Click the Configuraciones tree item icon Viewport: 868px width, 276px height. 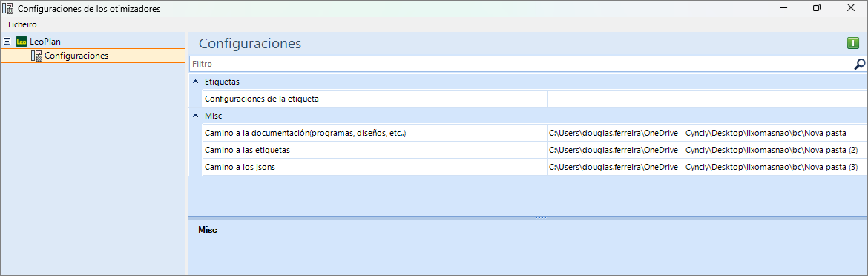pos(36,56)
